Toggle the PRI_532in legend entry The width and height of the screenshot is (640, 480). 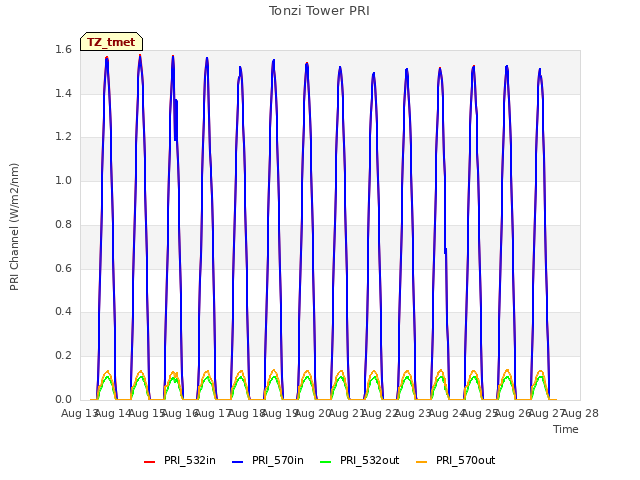click(180, 460)
